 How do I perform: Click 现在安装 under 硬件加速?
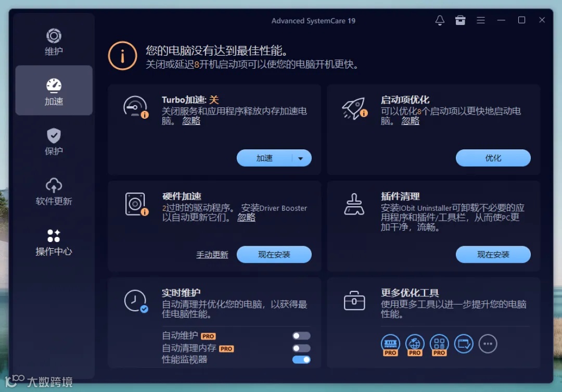pyautogui.click(x=274, y=255)
